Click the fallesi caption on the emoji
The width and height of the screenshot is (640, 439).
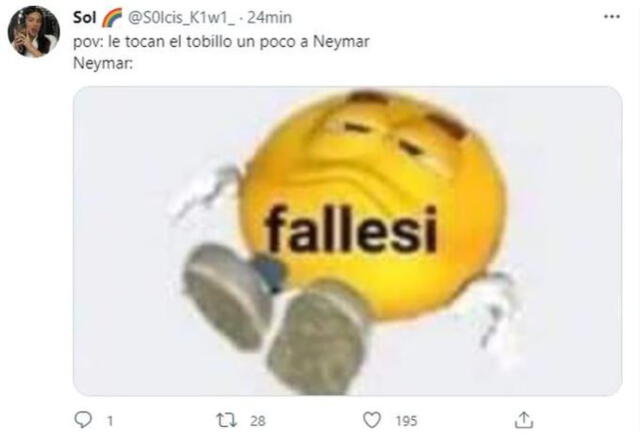tap(351, 229)
